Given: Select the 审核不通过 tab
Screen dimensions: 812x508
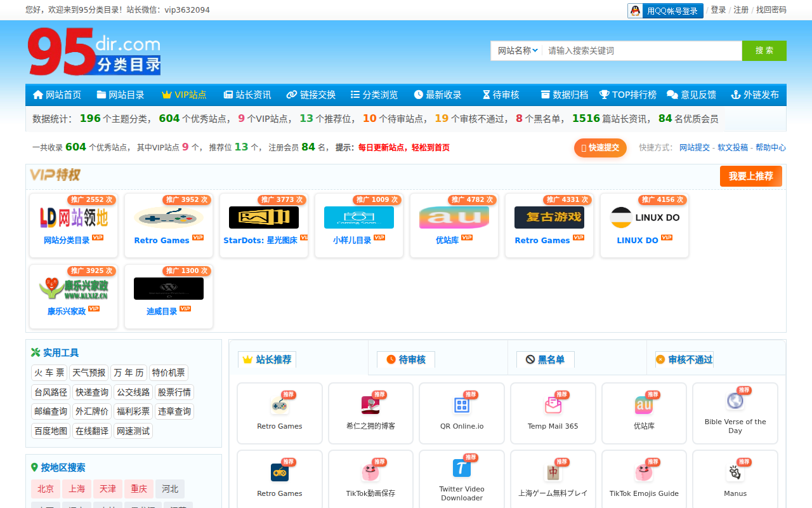Looking at the screenshot, I should tap(684, 360).
